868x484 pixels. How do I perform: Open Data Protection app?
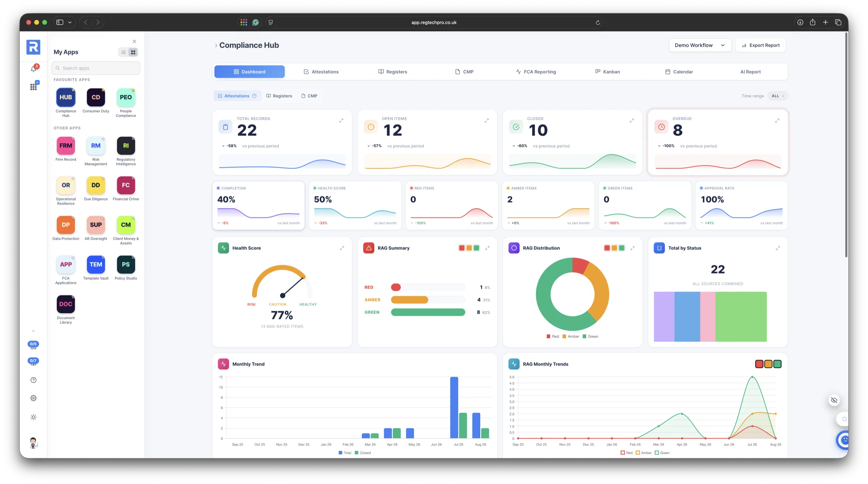click(x=65, y=225)
